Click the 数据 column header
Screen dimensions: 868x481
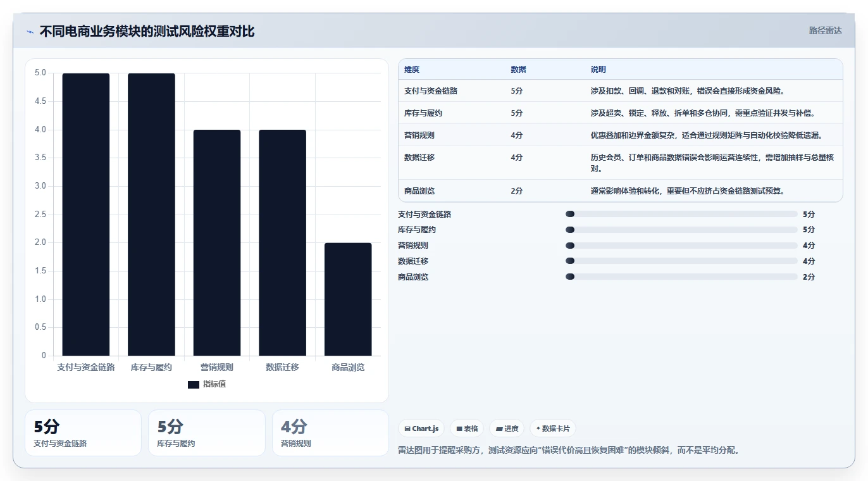[x=518, y=70]
